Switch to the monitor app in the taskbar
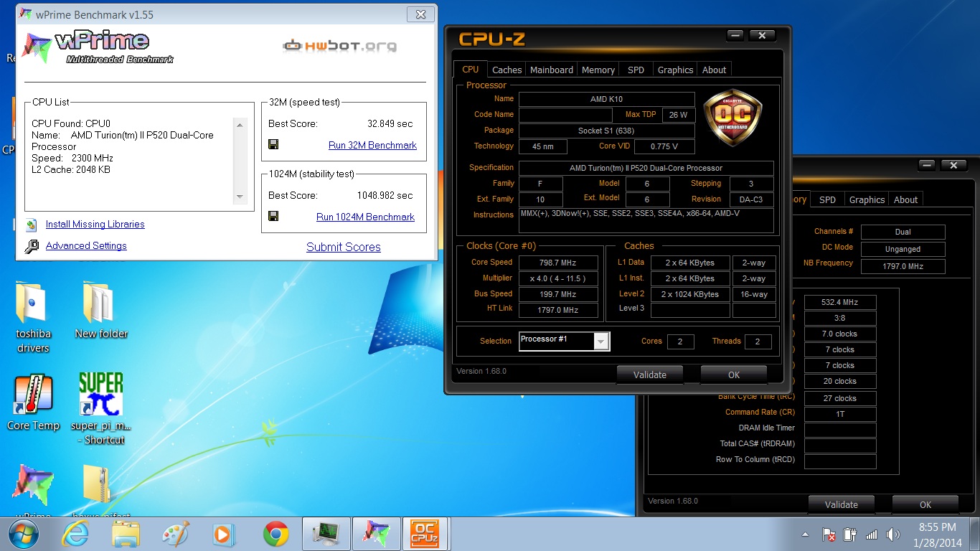The height and width of the screenshot is (551, 980). [326, 534]
